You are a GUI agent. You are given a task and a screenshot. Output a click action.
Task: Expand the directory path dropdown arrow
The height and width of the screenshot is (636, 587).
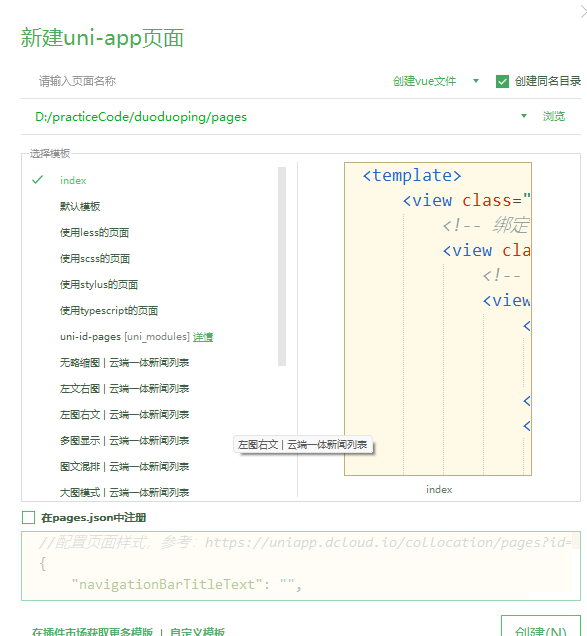pos(524,116)
